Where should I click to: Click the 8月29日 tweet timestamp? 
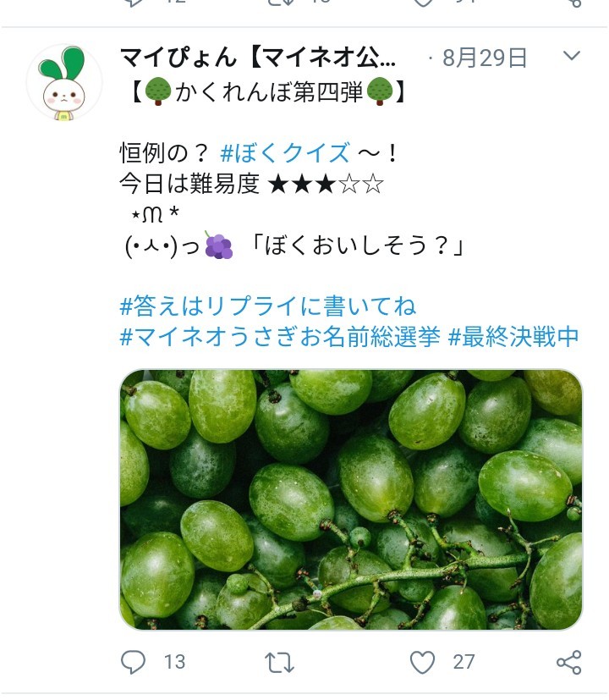coord(484,58)
